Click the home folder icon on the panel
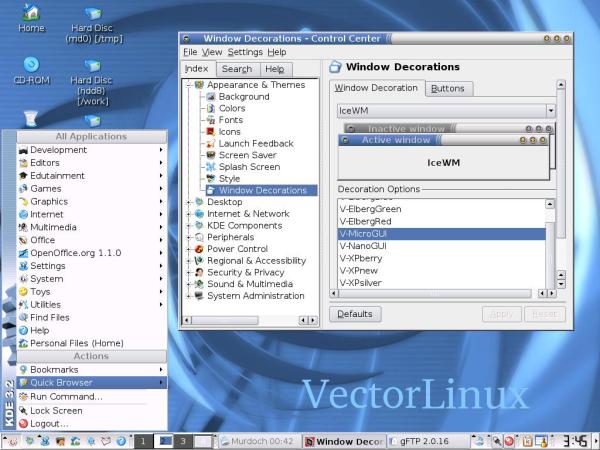Image resolution: width=600 pixels, height=450 pixels. 75,442
